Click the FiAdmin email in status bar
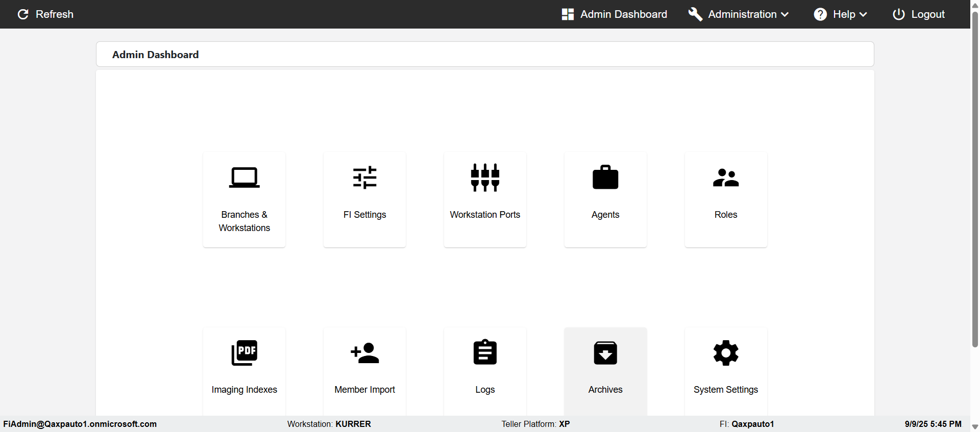 click(x=80, y=424)
